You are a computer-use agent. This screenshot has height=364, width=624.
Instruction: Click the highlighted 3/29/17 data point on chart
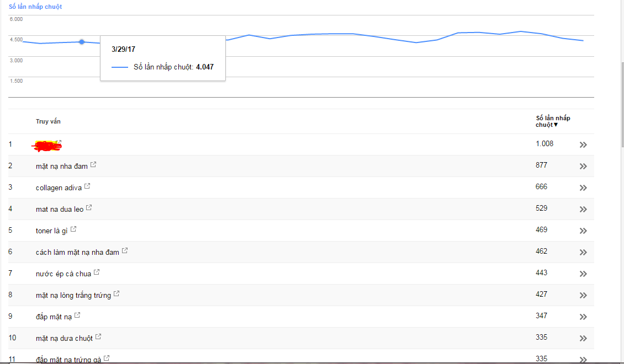[x=82, y=42]
